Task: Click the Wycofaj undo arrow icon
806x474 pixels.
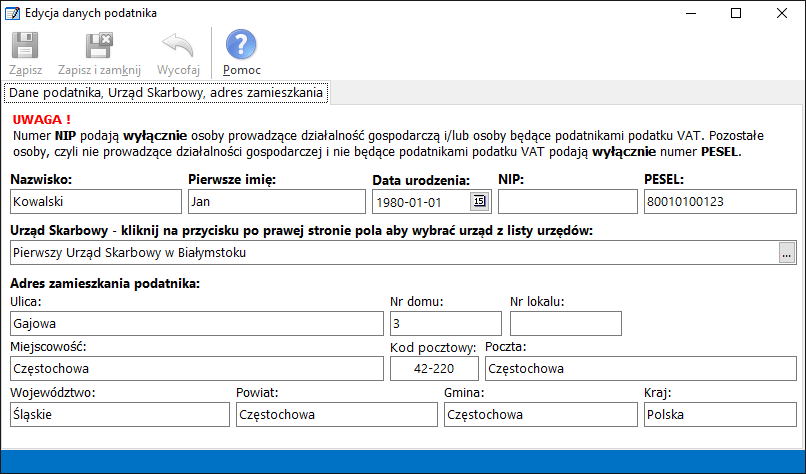Action: tap(178, 46)
